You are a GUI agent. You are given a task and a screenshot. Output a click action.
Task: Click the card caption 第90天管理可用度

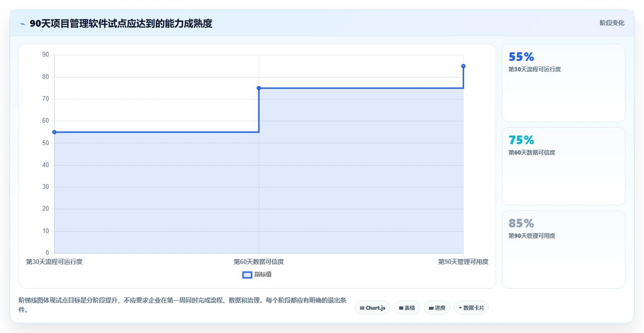coord(532,236)
